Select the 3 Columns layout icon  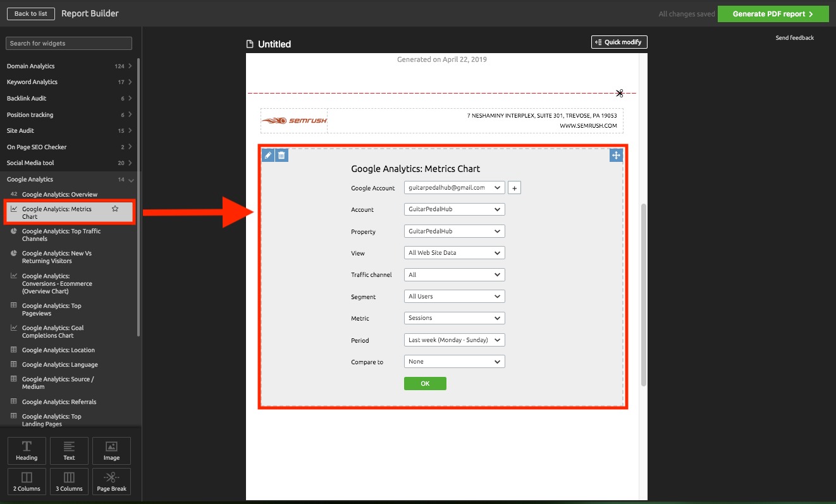[68, 481]
